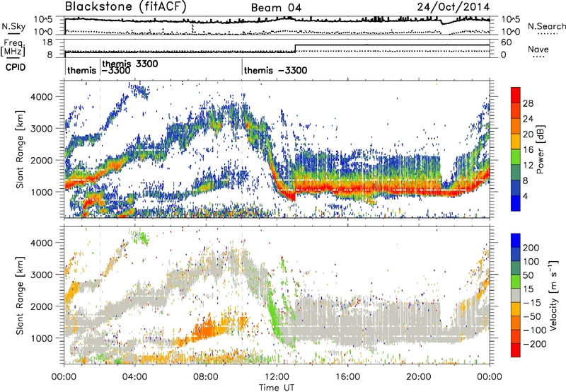This screenshot has width=566, height=392.
Task: Click the "Time UT" axis title
Action: point(277,387)
